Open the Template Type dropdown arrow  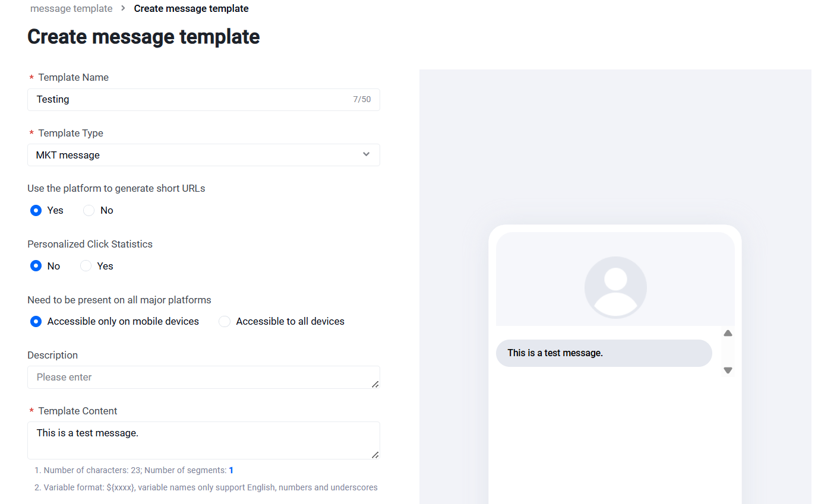(x=366, y=154)
